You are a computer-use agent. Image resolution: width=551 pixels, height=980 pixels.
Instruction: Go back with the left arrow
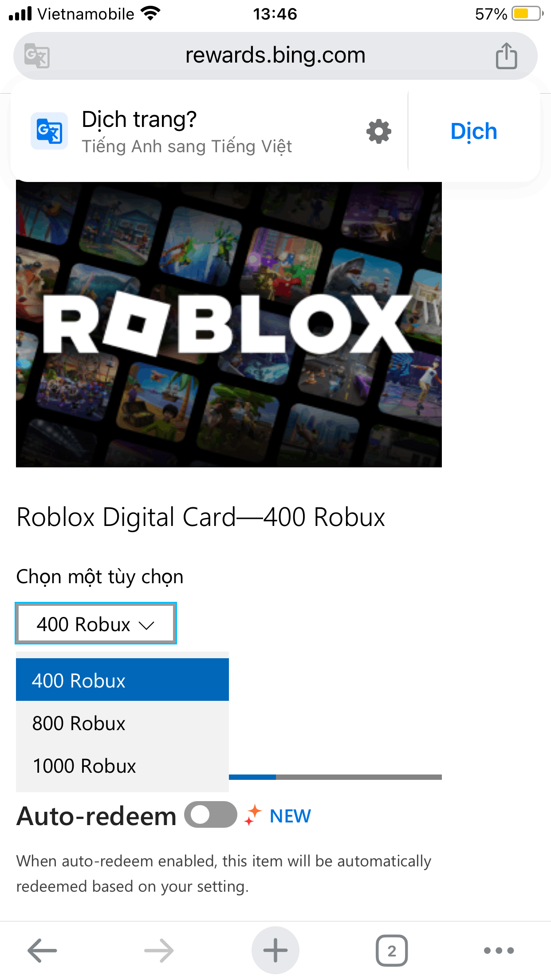[42, 950]
